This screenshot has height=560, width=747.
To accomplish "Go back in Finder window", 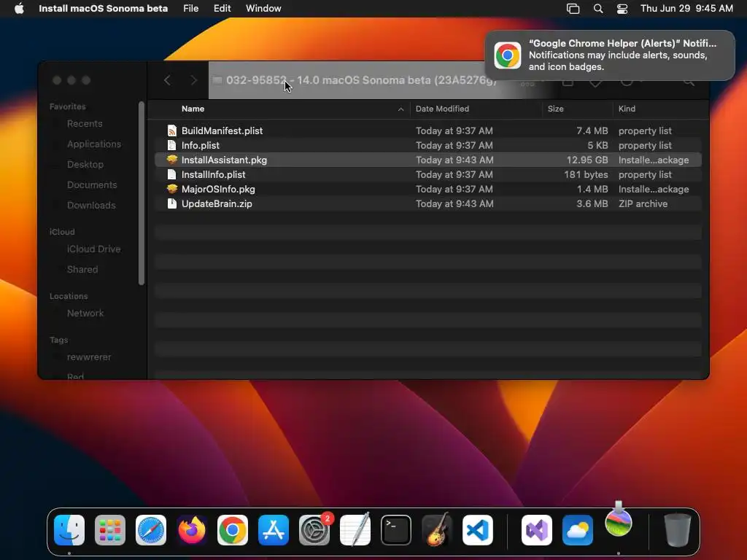I will pos(167,80).
